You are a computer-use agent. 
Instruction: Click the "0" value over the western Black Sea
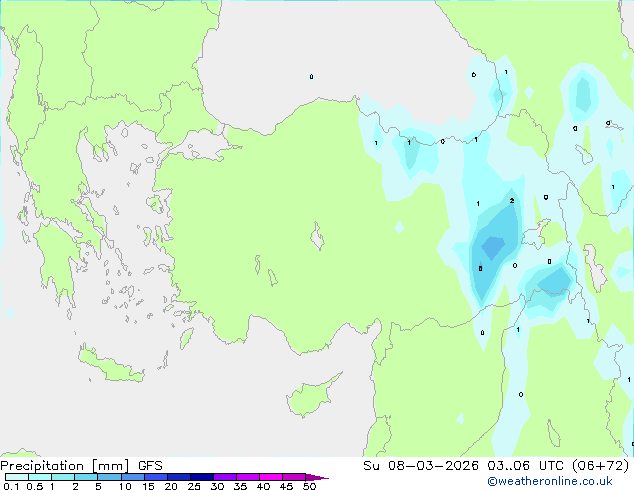(x=311, y=76)
